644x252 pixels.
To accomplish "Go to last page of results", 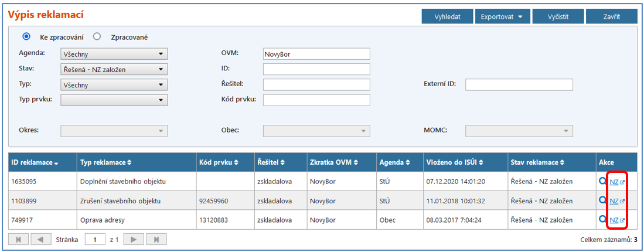I will click(156, 239).
